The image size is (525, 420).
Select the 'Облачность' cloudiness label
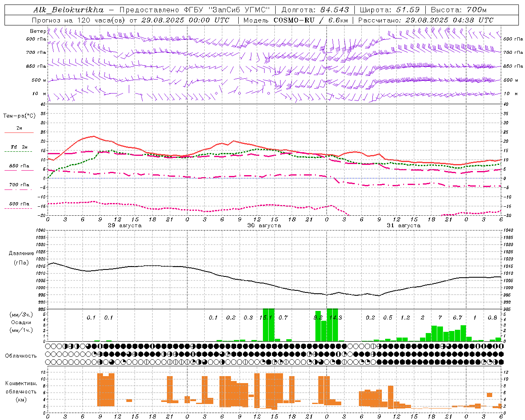[21, 356]
